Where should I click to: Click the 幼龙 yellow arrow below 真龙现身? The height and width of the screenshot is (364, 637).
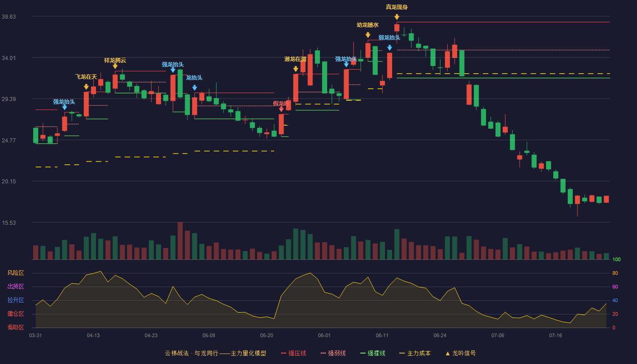(x=368, y=35)
